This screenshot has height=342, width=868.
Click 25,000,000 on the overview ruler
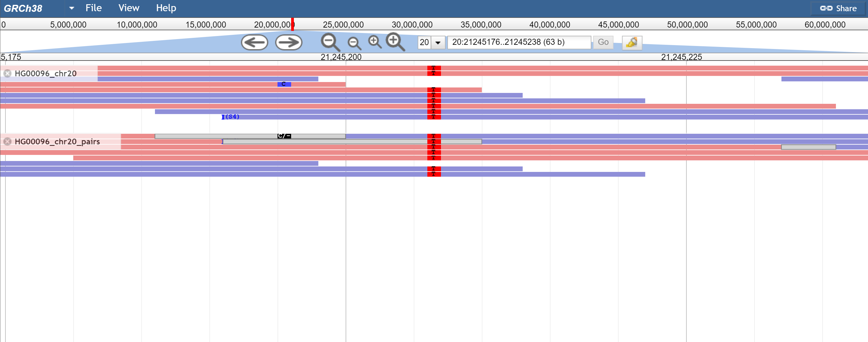click(343, 25)
